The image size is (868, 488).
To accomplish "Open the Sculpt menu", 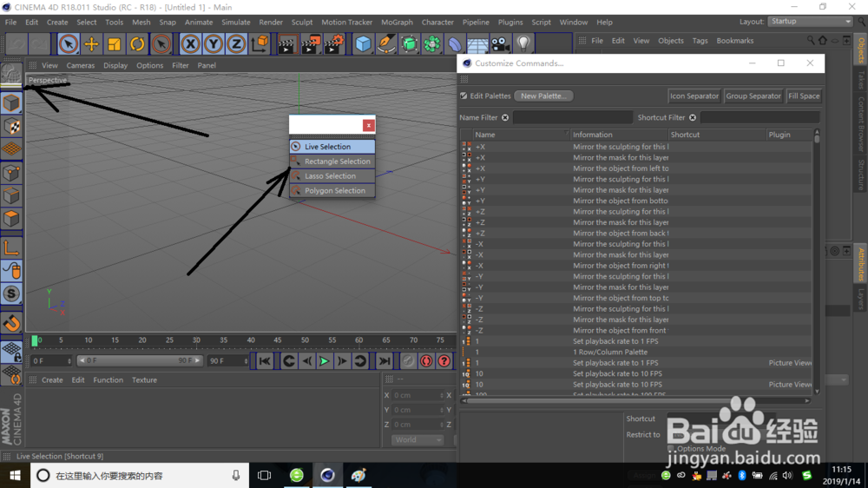I will (x=302, y=23).
